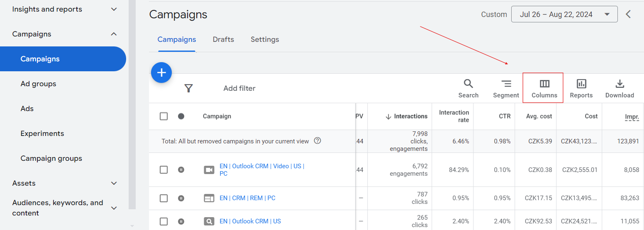This screenshot has width=644, height=230.
Task: Click paused status icon for EN | Outlook CRM | Video
Action: pos(181,169)
